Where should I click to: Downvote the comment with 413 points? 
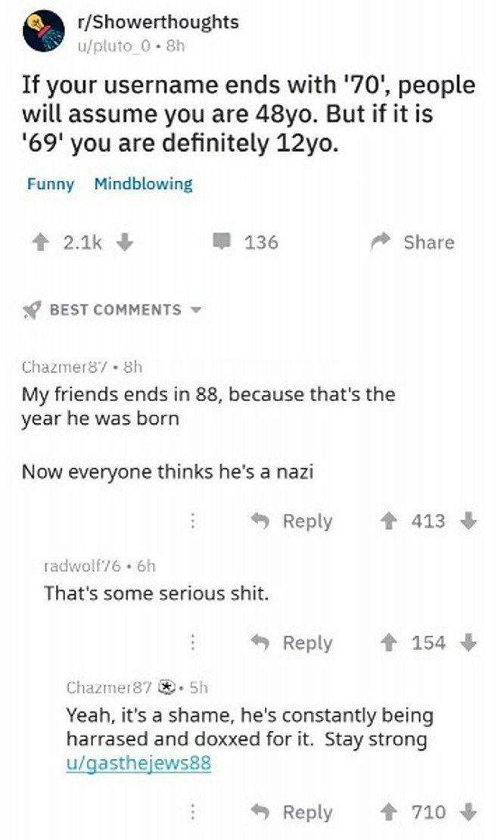tap(468, 521)
